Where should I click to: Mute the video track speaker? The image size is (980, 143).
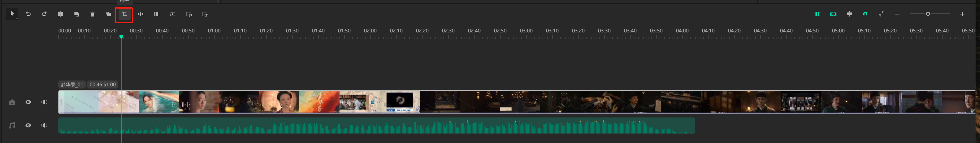coord(44,102)
